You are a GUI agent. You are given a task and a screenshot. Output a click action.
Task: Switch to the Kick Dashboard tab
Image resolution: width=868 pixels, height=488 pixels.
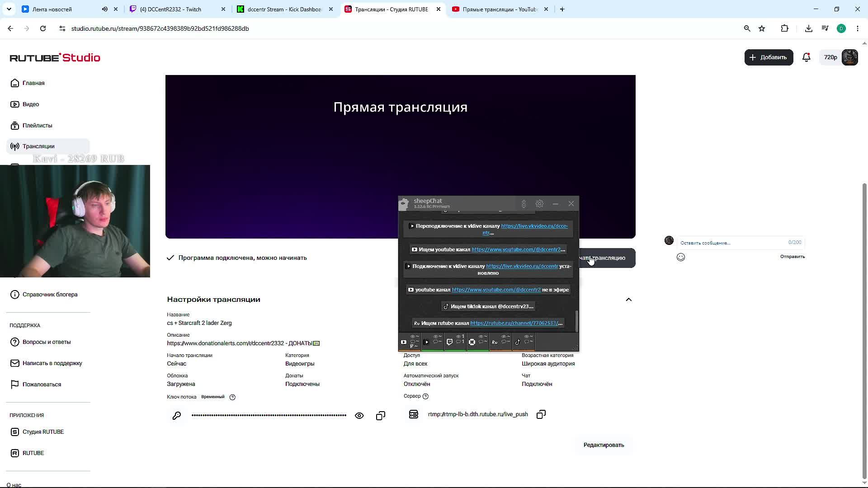[x=284, y=9]
